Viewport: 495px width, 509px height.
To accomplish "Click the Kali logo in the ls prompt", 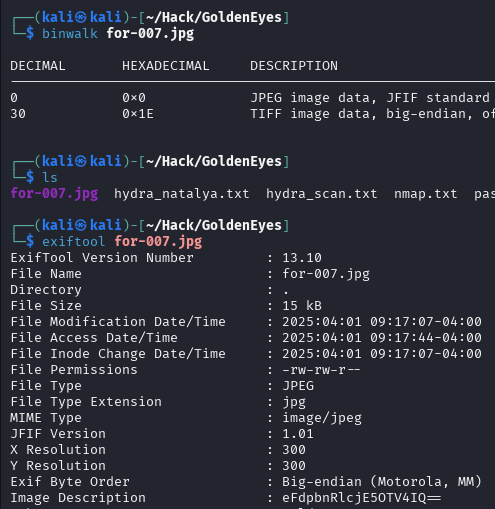I will [81, 161].
